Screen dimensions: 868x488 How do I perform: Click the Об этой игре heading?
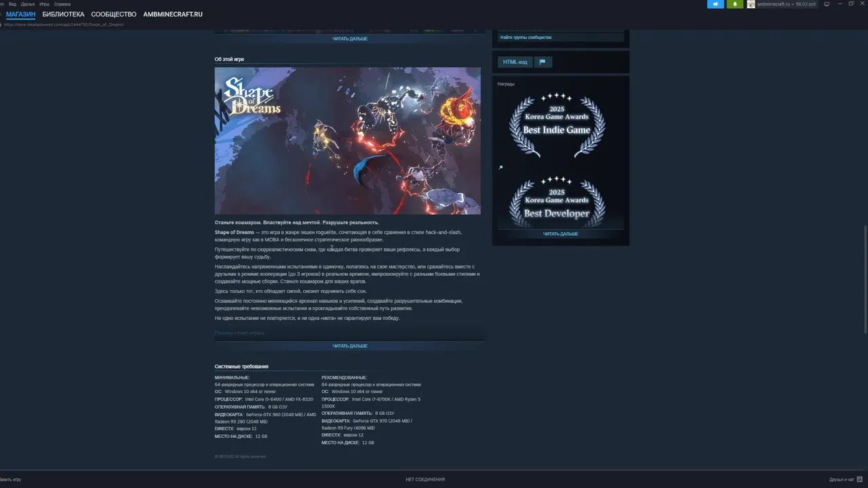click(x=229, y=59)
